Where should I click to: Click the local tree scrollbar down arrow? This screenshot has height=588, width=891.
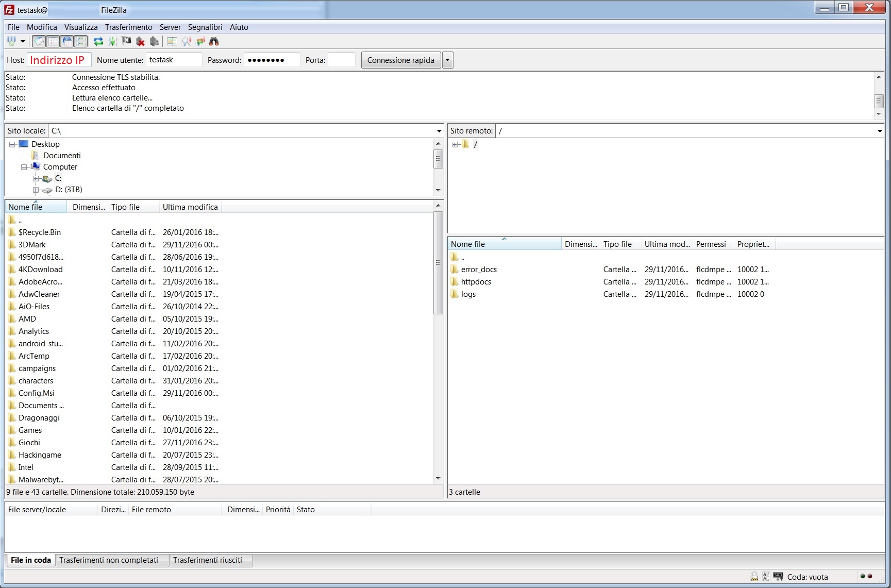pyautogui.click(x=438, y=190)
